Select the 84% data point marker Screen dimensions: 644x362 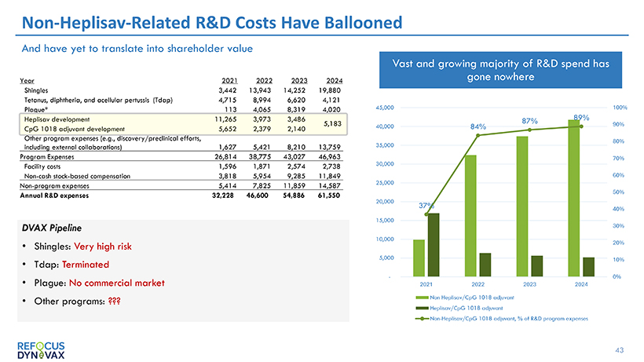478,136
